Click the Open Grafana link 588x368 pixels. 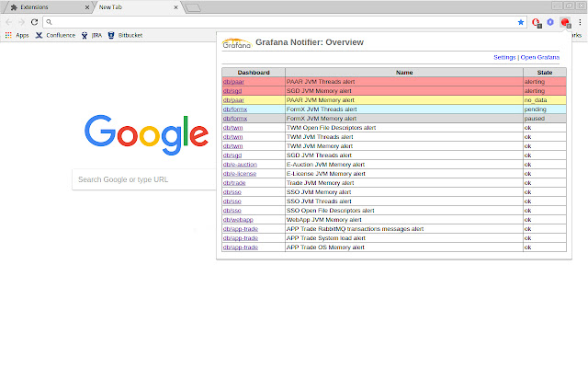click(x=540, y=57)
